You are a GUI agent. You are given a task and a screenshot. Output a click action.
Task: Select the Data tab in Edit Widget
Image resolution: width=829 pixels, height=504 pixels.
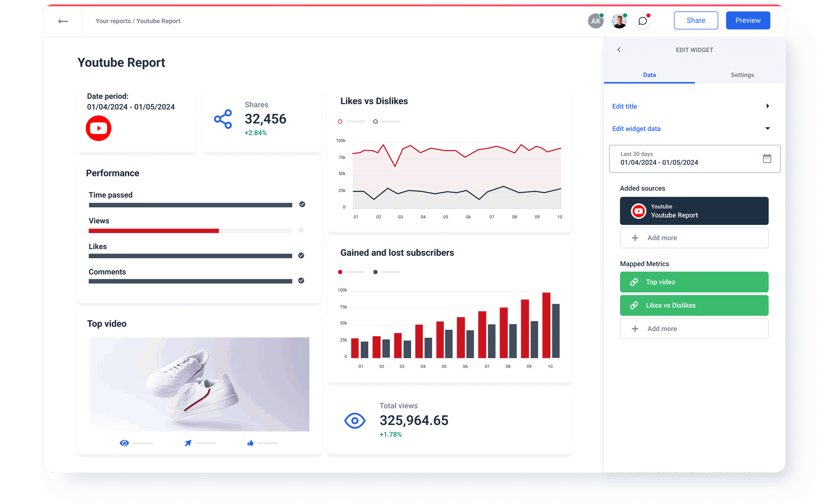point(649,75)
